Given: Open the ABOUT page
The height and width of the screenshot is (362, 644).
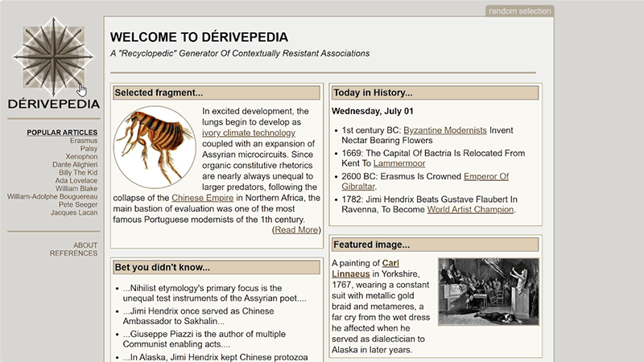Looking at the screenshot, I should click(85, 245).
